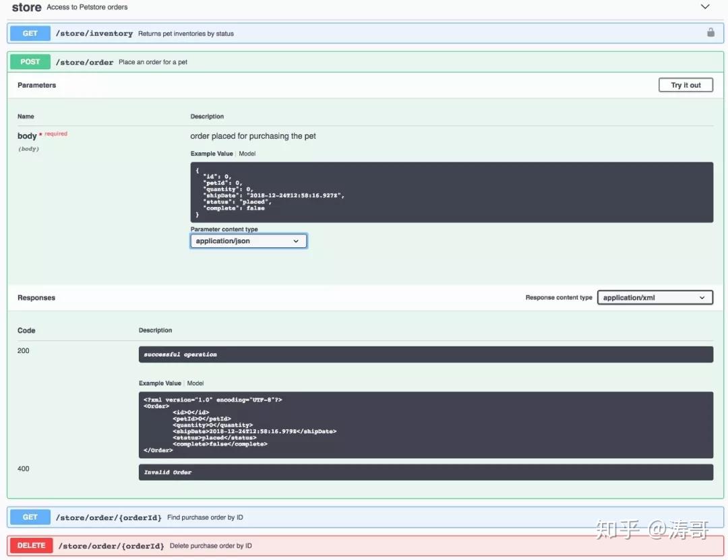728x560 pixels.
Task: Click the blue GET badge for /store/inventory
Action: (30, 34)
